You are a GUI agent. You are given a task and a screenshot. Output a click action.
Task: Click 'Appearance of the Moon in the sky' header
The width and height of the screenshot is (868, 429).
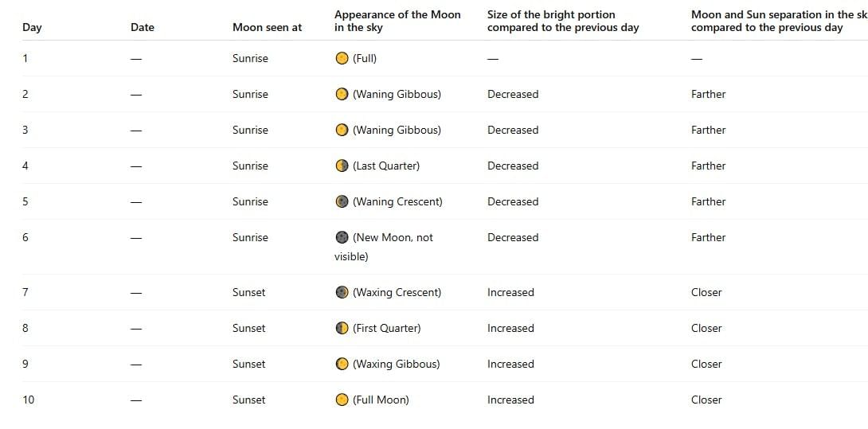tap(397, 21)
